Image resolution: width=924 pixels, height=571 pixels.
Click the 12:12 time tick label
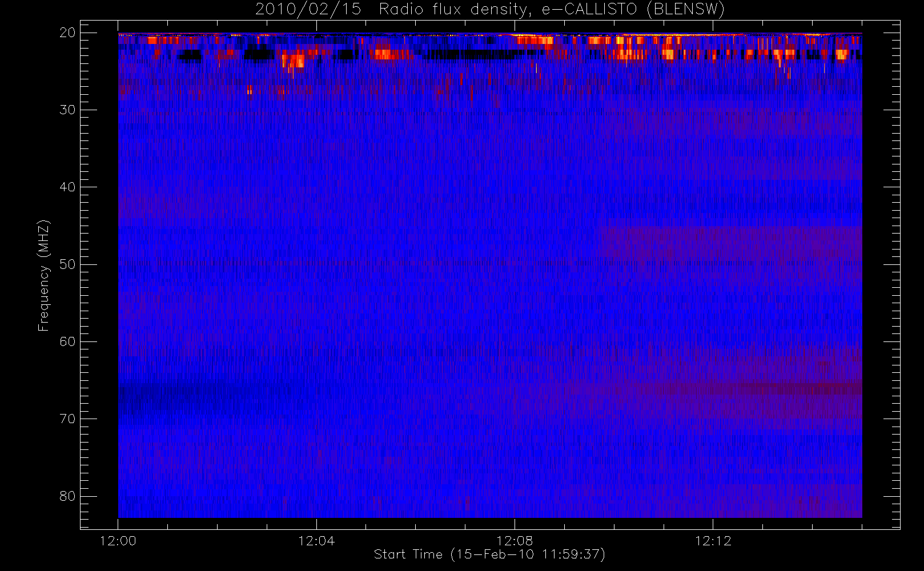point(713,541)
